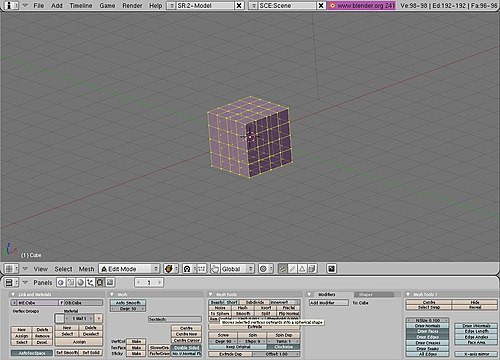Toggle Double Sided mesh option
Image resolution: width=500 pixels, height=360 pixels.
point(186,348)
